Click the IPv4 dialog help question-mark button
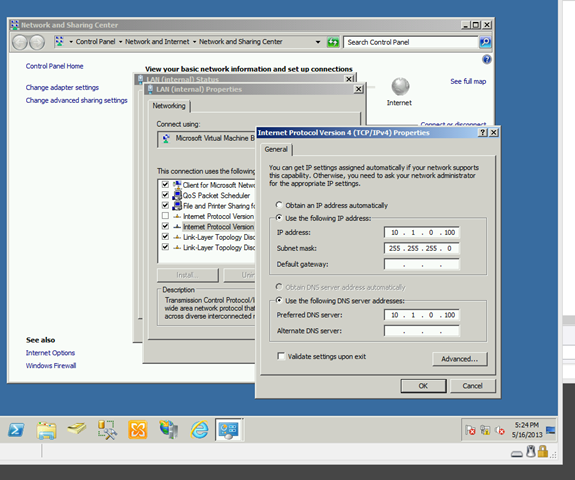The image size is (575, 480). coord(483,133)
